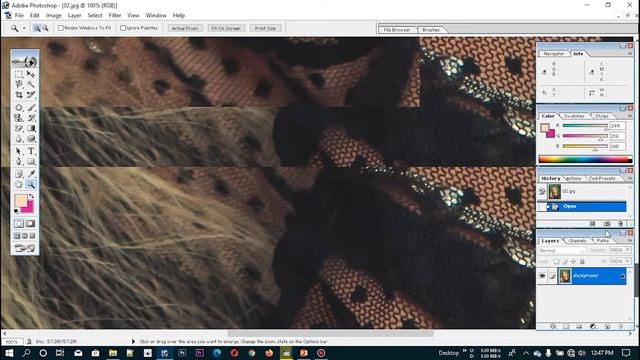Choose the Type tool
This screenshot has height=360, width=640.
tap(31, 151)
